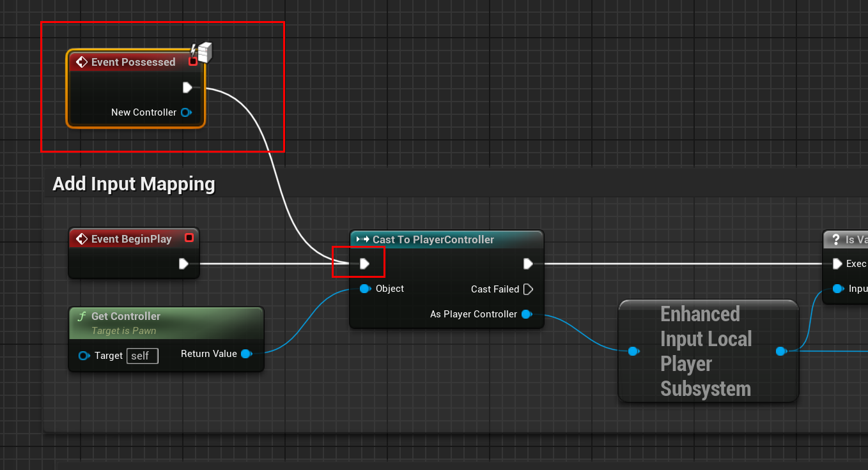868x470 pixels.
Task: Select the Event BeginPlay node header
Action: click(x=131, y=239)
